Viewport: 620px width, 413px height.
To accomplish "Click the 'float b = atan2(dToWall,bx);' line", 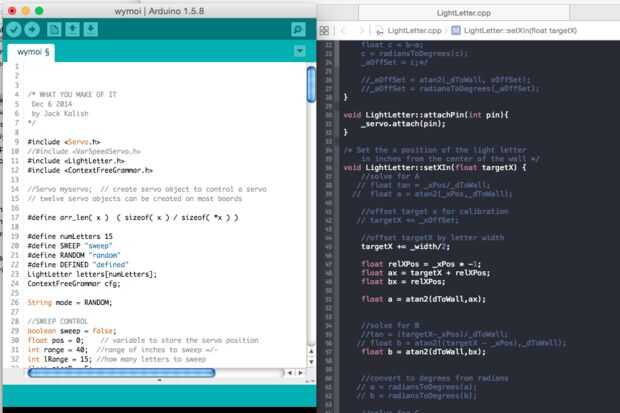I will [x=423, y=352].
